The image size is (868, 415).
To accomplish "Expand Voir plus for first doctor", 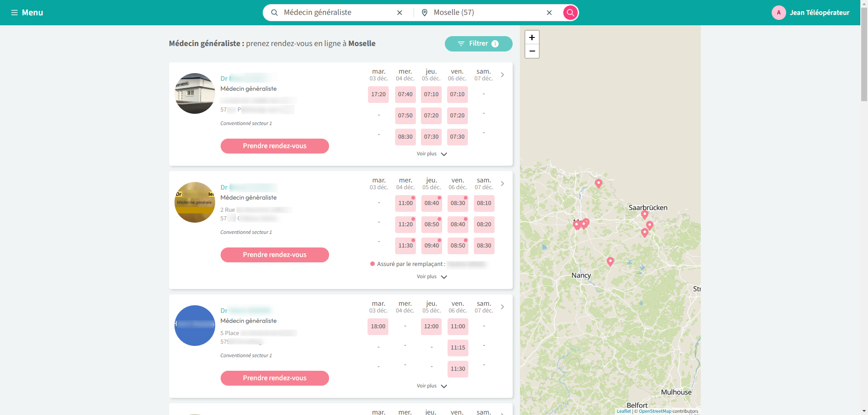I will pyautogui.click(x=431, y=154).
